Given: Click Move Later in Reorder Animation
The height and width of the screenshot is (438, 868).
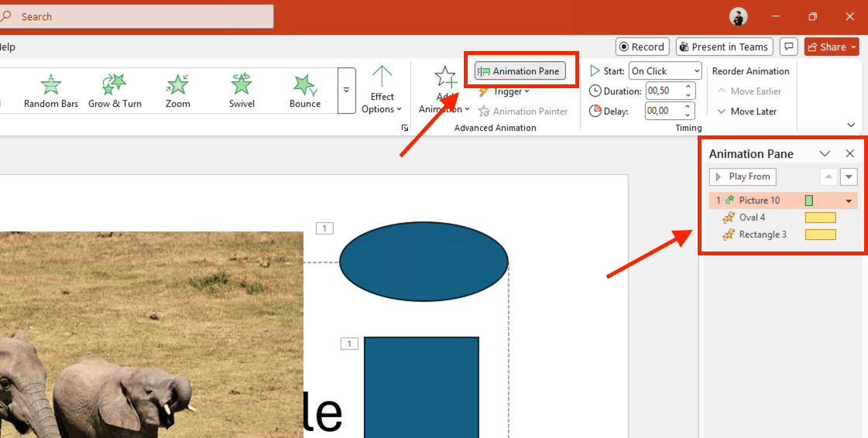Looking at the screenshot, I should point(746,111).
